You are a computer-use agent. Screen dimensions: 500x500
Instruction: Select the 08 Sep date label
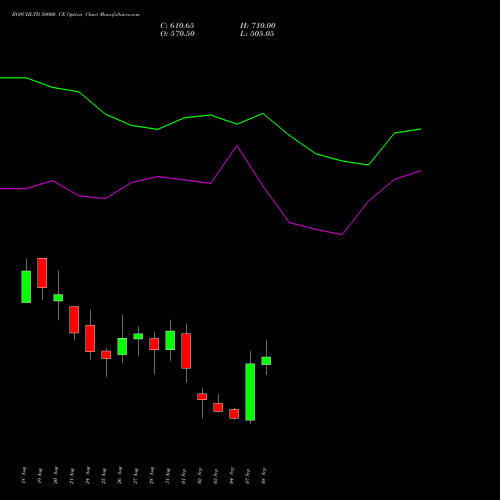[x=264, y=476]
